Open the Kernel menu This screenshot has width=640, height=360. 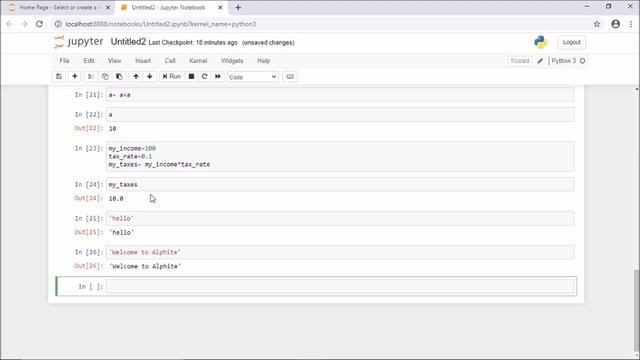point(198,61)
